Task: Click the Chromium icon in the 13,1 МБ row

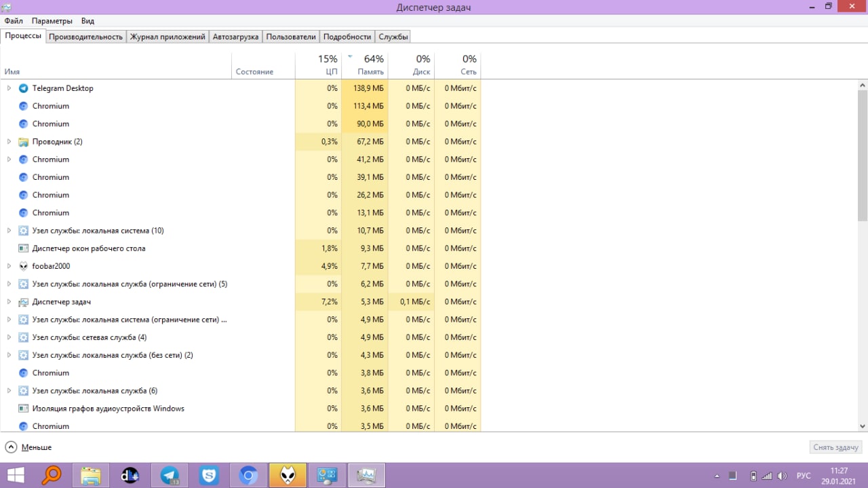Action: [x=24, y=212]
